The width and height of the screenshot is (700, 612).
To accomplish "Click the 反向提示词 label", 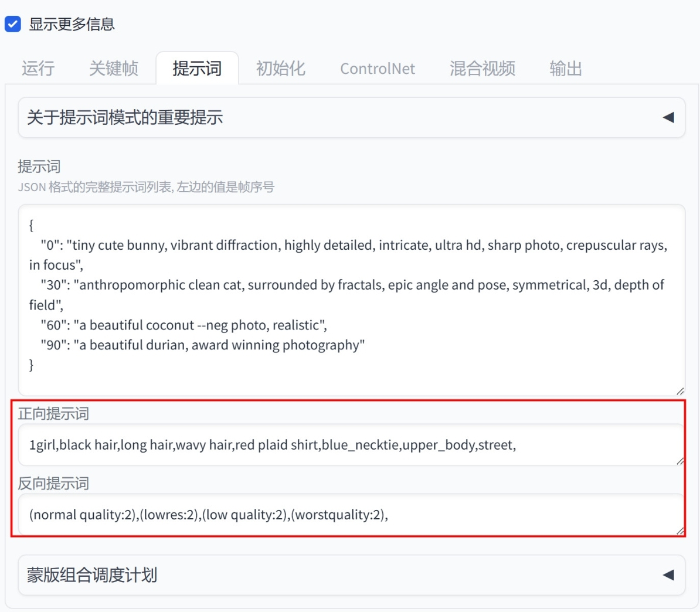I will [x=53, y=484].
